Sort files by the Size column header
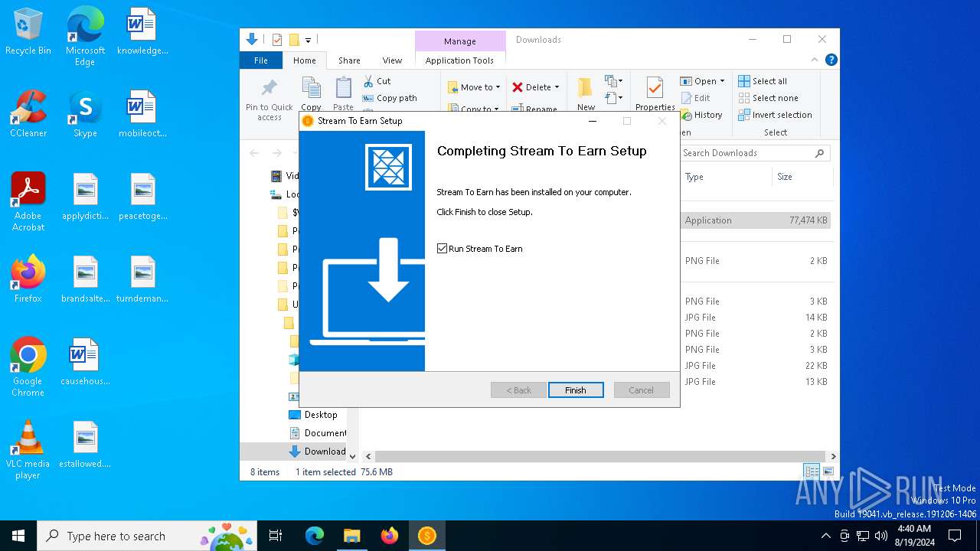The width and height of the screenshot is (980, 551). click(801, 177)
